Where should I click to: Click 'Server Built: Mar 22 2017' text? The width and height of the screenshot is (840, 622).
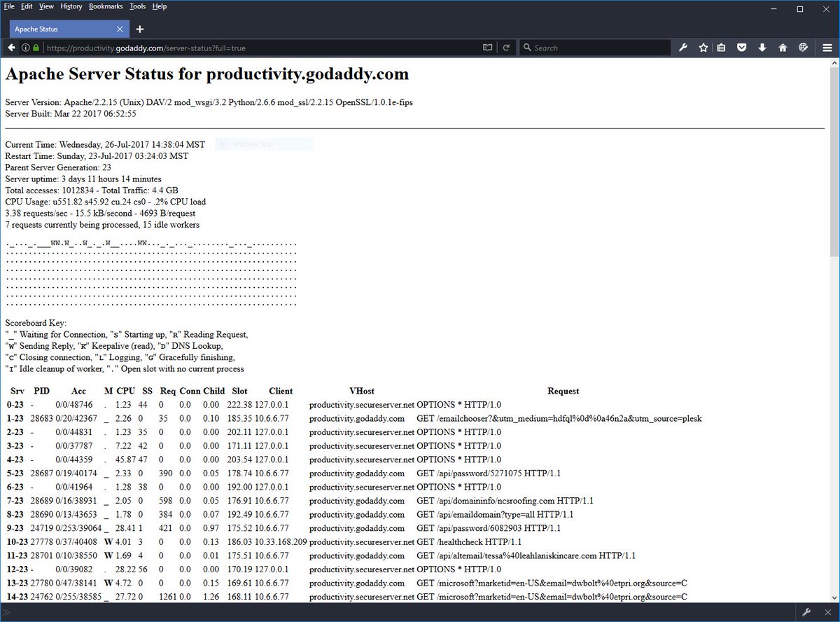[71, 113]
